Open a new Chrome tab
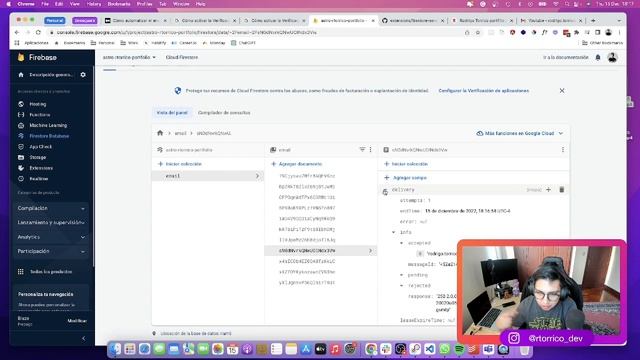 point(593,20)
